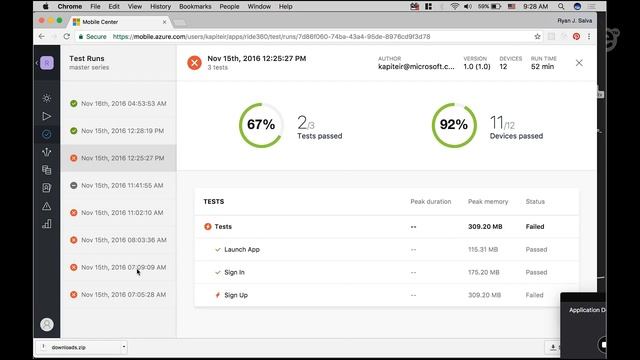Open the Apple menu
Screen dimensions: 640x360
pyautogui.click(x=46, y=7)
